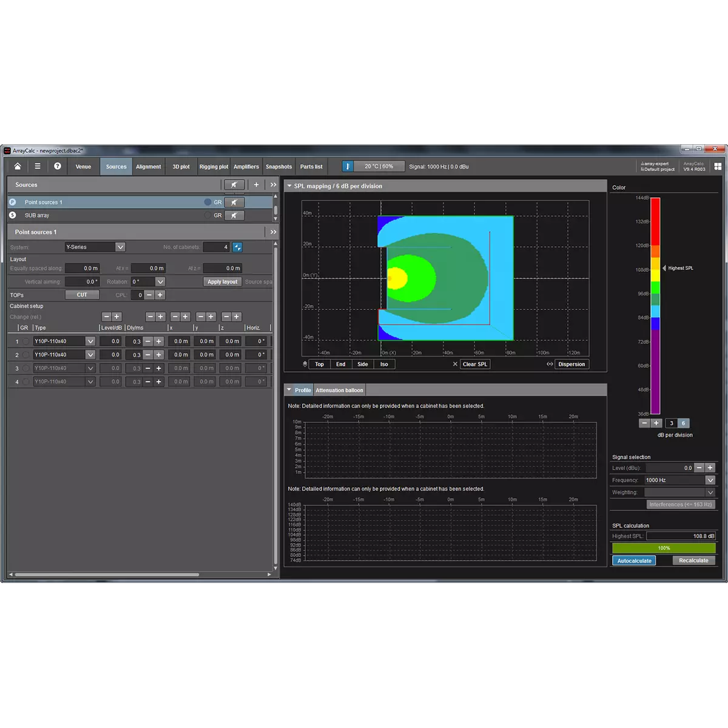This screenshot has width=728, height=728.
Task: Click the Home icon in toolbar
Action: pos(18,166)
